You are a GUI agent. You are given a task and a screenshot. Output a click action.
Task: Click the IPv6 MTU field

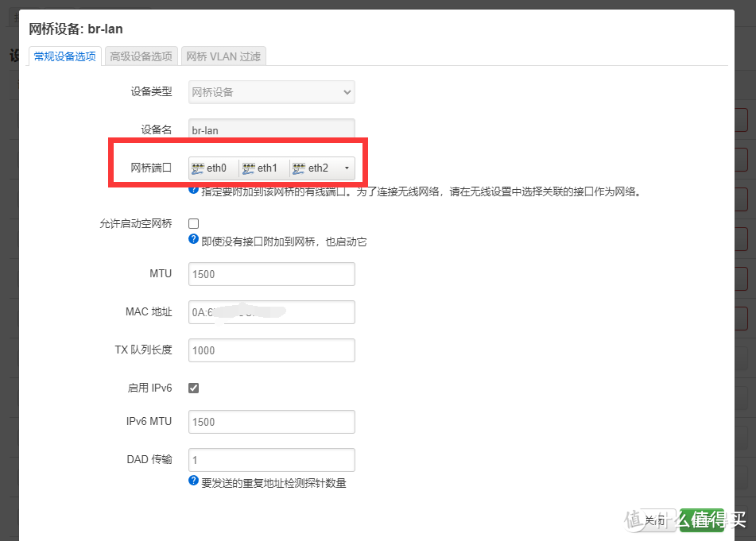[x=271, y=422]
